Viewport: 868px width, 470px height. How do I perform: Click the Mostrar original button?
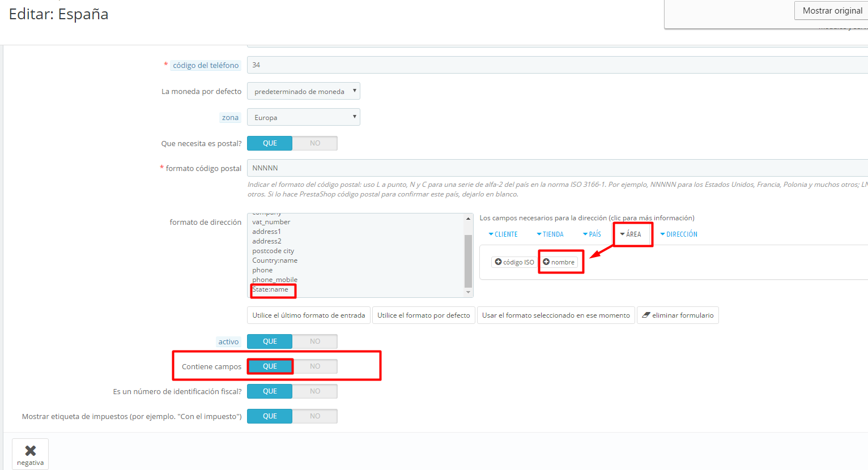coord(832,11)
